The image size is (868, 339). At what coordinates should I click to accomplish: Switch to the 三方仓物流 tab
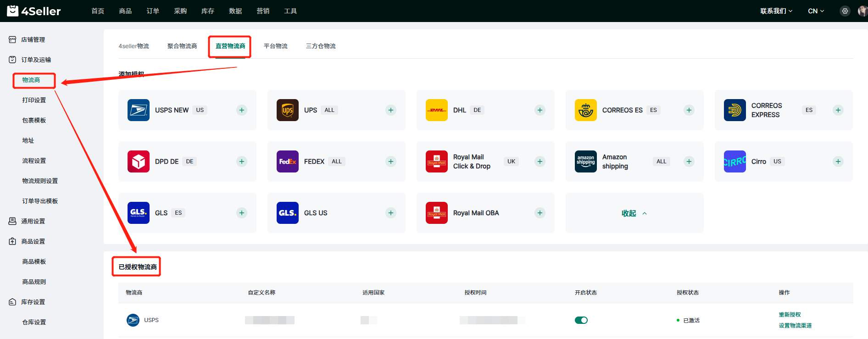321,46
